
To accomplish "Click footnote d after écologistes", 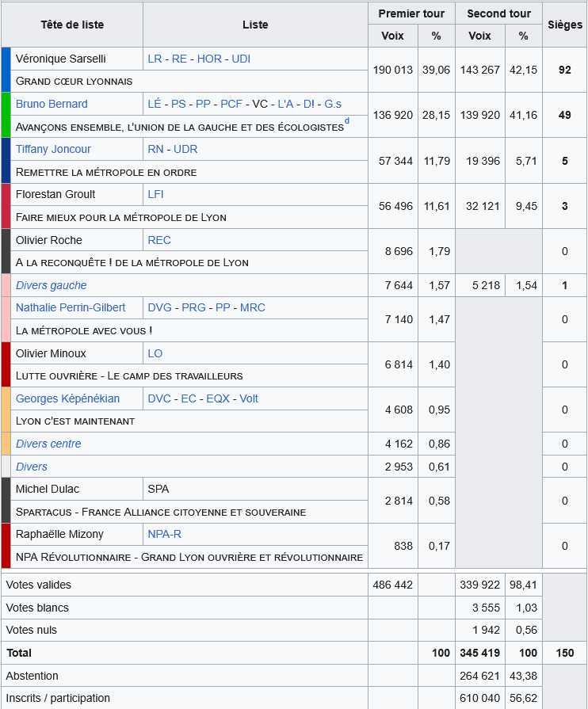I will pyautogui.click(x=347, y=121).
